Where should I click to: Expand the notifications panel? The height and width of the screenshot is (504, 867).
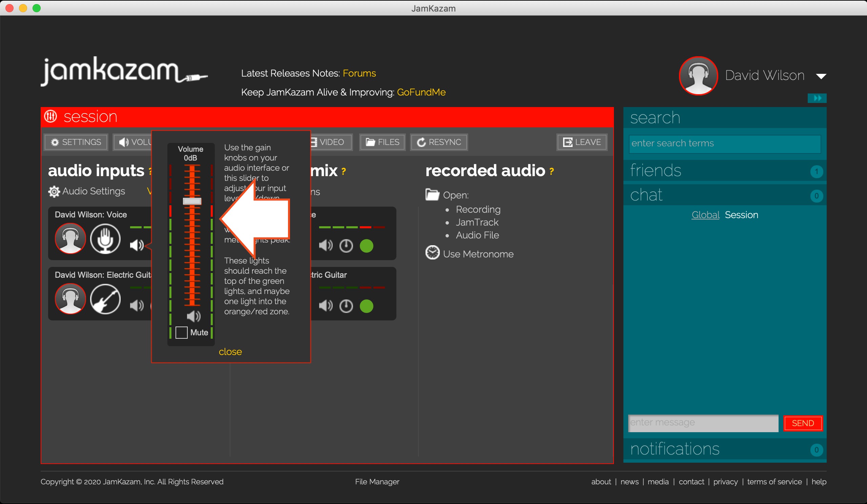pos(725,448)
